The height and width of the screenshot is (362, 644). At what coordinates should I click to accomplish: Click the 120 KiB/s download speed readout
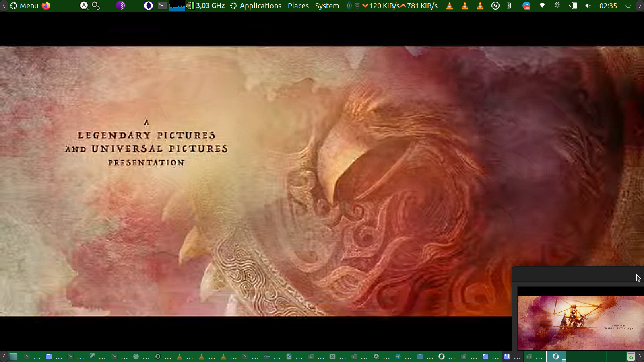(x=382, y=6)
